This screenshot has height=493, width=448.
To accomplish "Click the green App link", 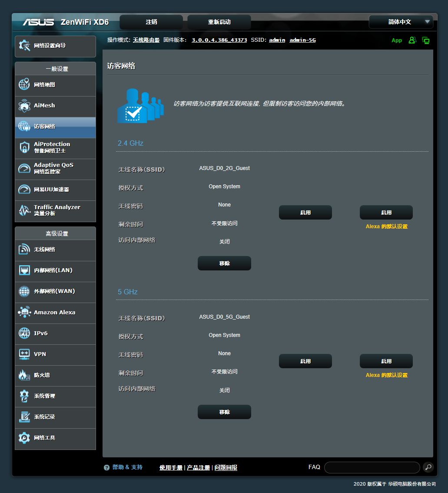I will pyautogui.click(x=397, y=40).
